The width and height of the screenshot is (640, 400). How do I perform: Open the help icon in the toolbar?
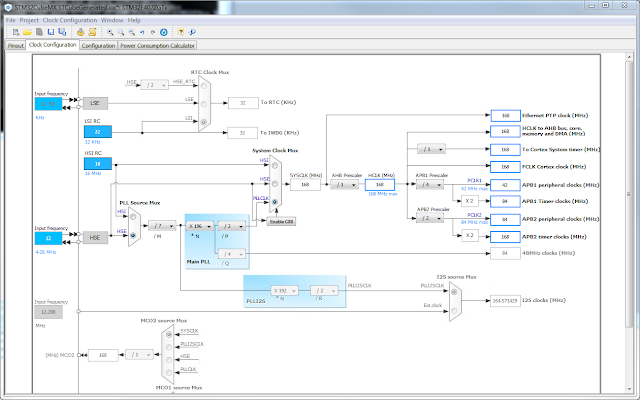(180, 32)
